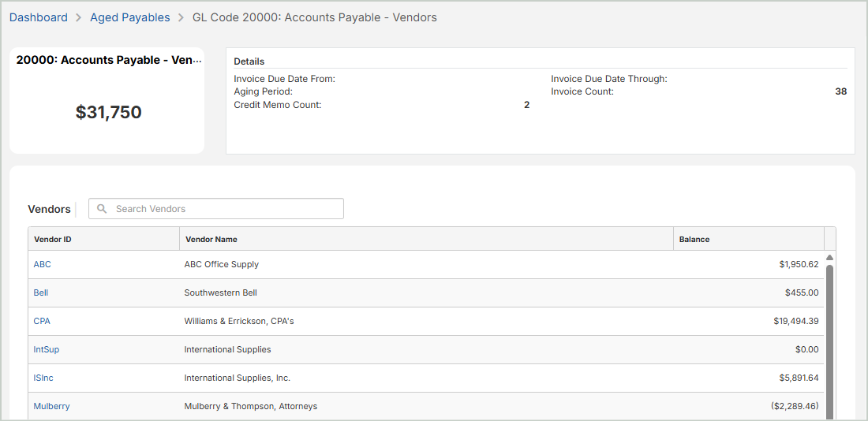
Task: Click the scrollbar up arrow in vendor table
Action: coord(829,258)
